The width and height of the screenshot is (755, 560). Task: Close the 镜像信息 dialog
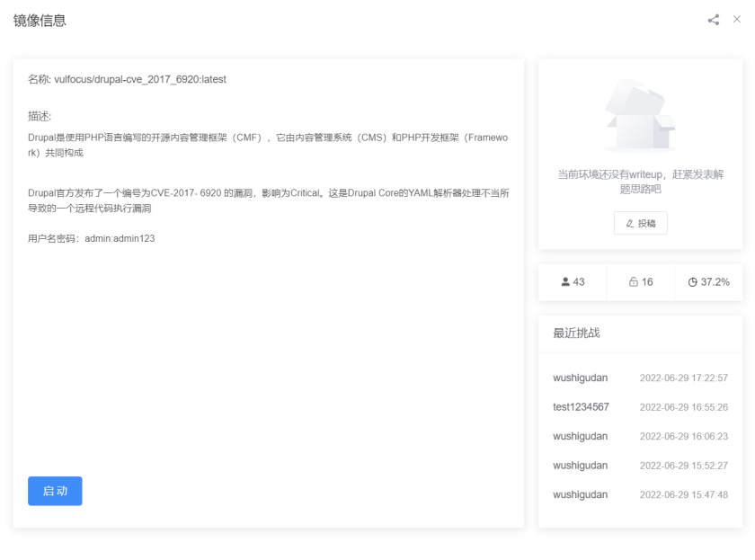pos(737,19)
